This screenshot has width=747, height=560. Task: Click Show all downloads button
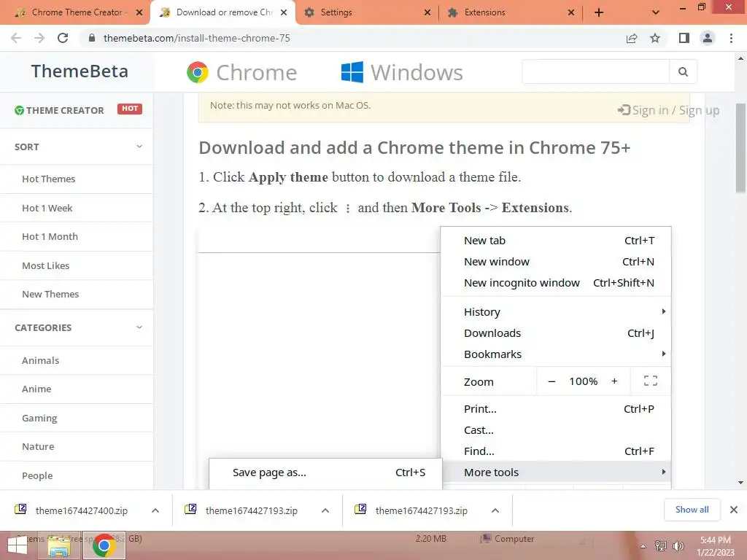tap(692, 510)
